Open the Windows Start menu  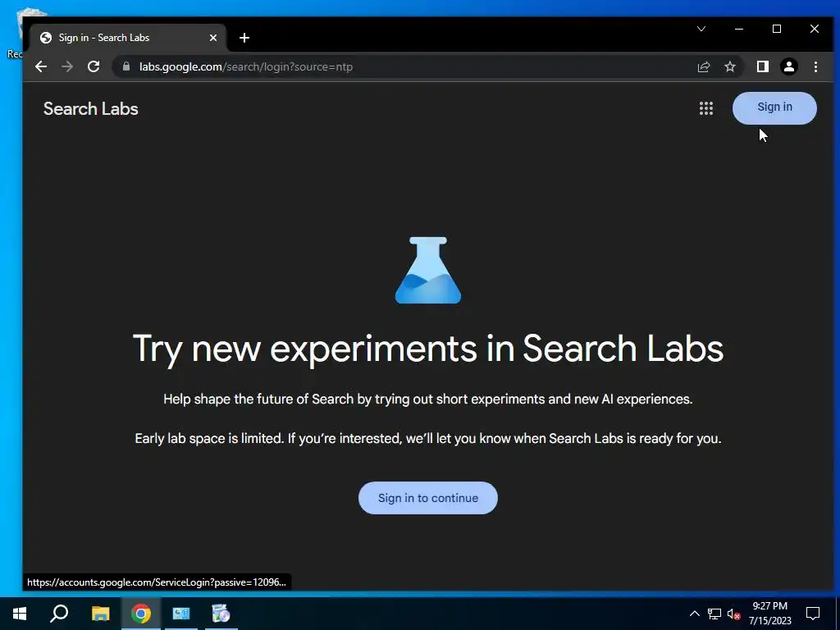coord(20,614)
